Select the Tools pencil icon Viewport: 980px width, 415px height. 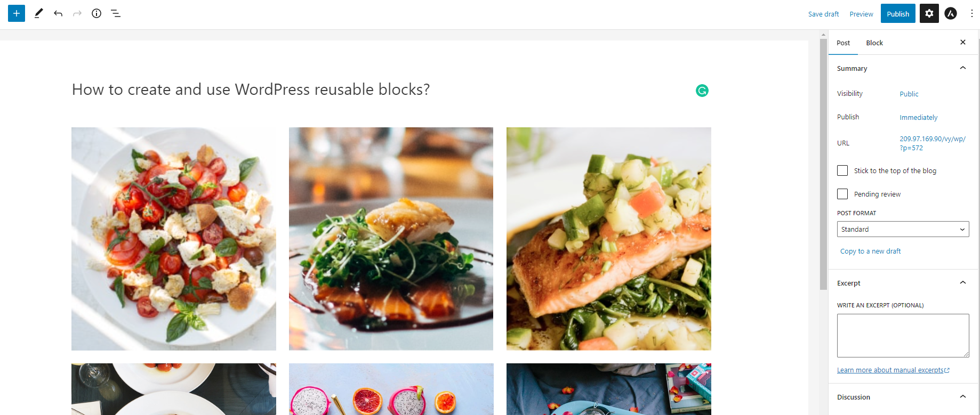click(38, 13)
